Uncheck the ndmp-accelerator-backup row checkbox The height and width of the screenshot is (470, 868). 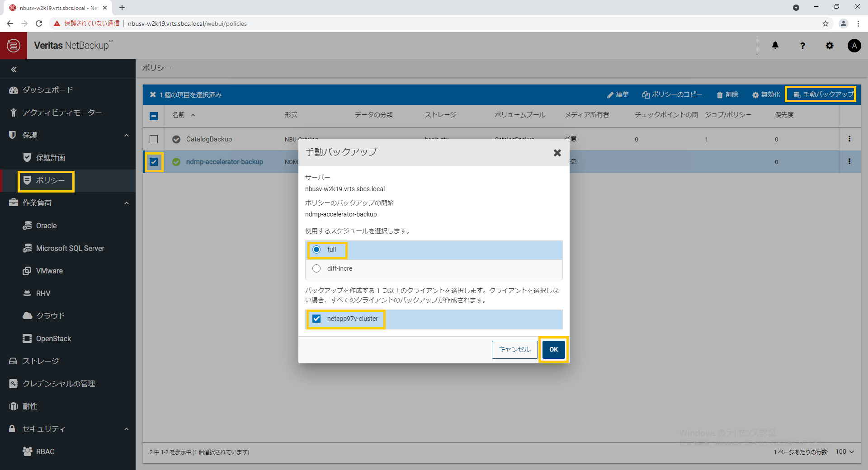tap(154, 162)
